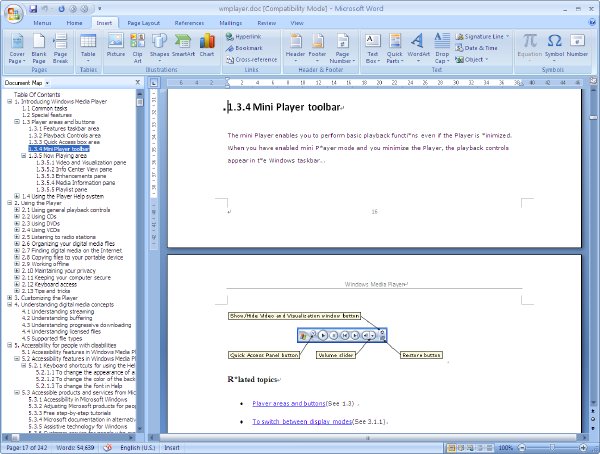The height and width of the screenshot is (454, 600).
Task: Open the Menus tab
Action: coord(42,23)
